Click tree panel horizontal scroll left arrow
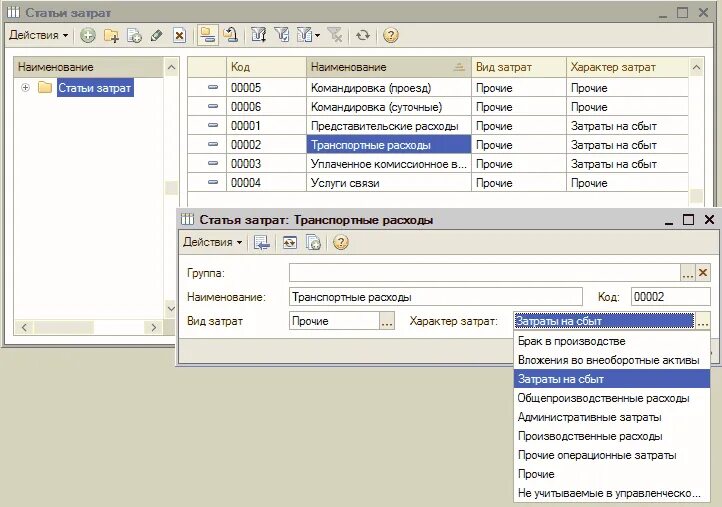 click(24, 327)
